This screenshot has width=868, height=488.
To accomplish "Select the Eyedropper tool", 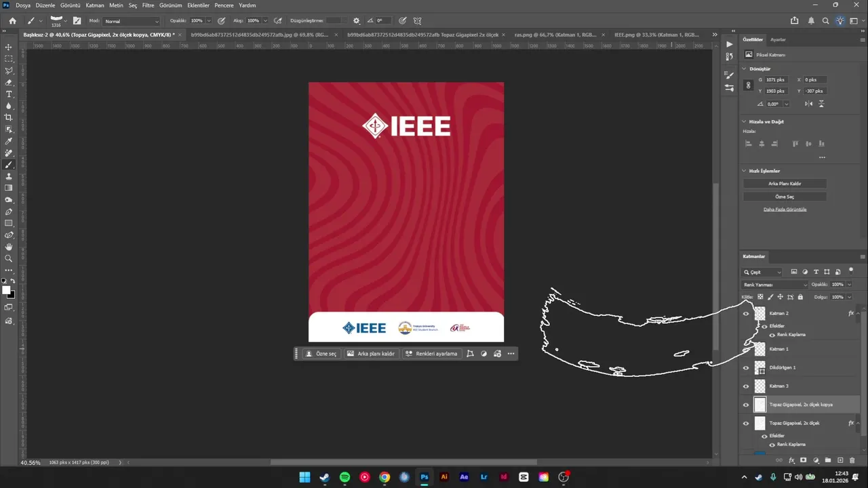I will (9, 141).
